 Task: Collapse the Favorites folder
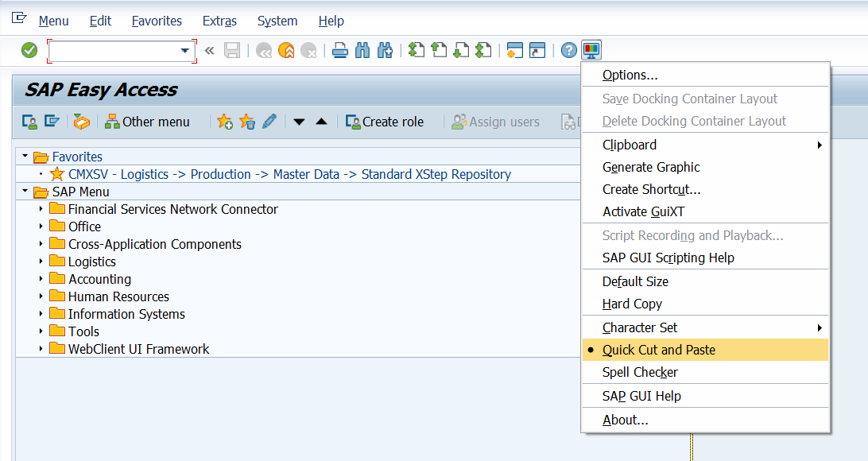click(25, 157)
